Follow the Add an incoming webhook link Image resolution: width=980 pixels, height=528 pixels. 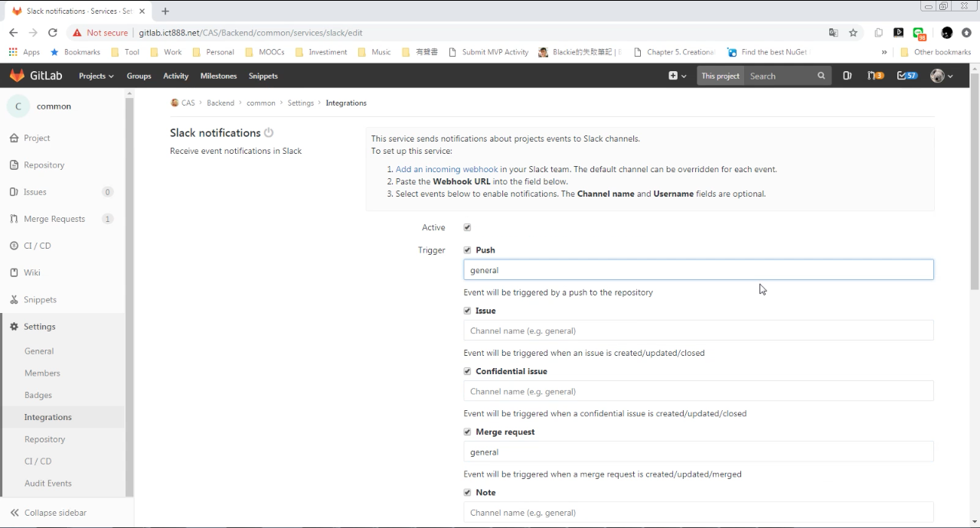click(446, 169)
